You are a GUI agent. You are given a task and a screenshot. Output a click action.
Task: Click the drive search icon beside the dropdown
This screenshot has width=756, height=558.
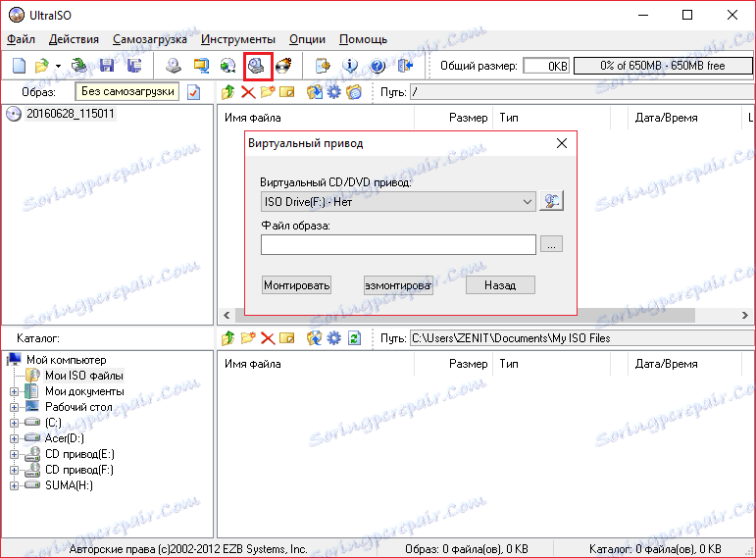[x=552, y=201]
